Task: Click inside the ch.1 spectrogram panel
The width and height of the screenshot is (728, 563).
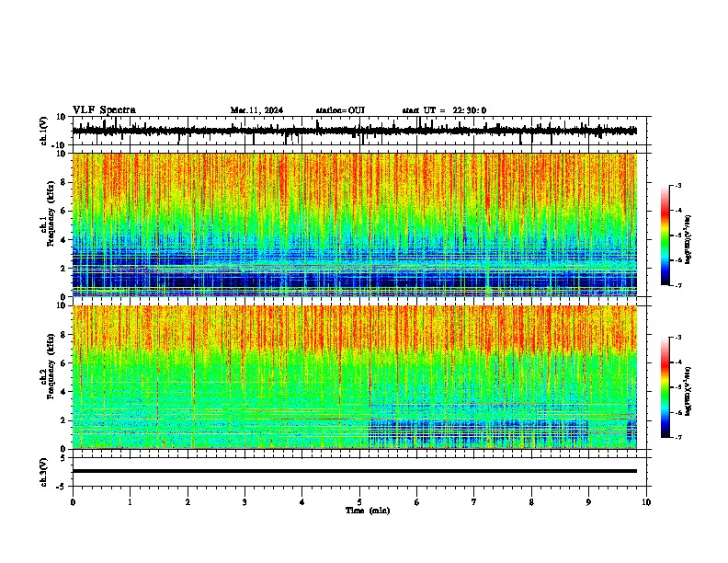Action: [355, 224]
